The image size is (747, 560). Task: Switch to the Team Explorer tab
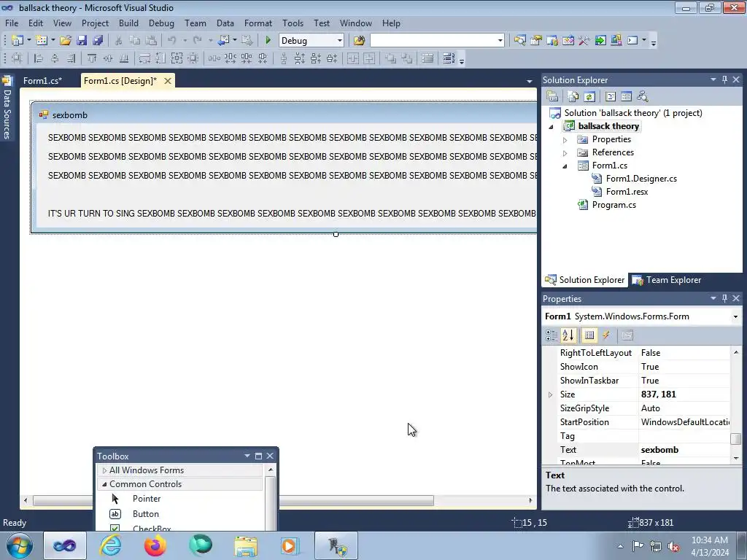[667, 280]
